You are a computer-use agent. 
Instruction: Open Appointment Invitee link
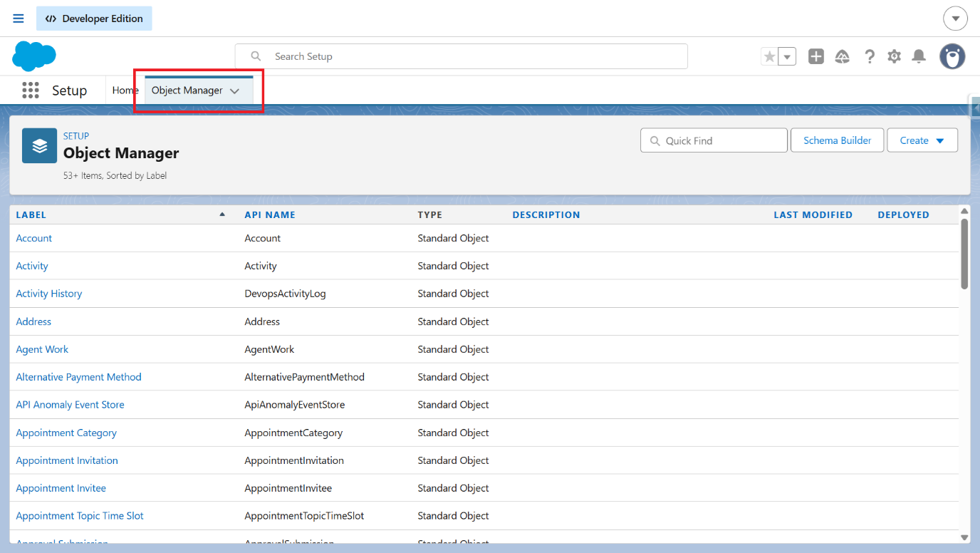(x=61, y=488)
